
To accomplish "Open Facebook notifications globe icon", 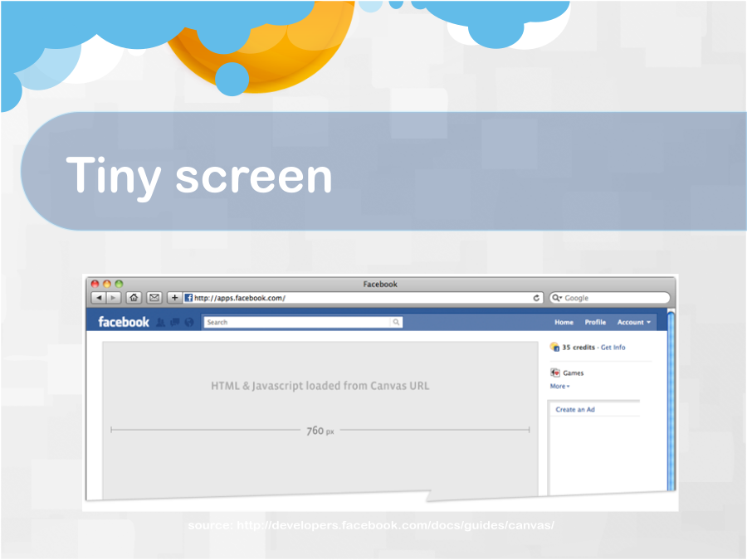I will [188, 323].
